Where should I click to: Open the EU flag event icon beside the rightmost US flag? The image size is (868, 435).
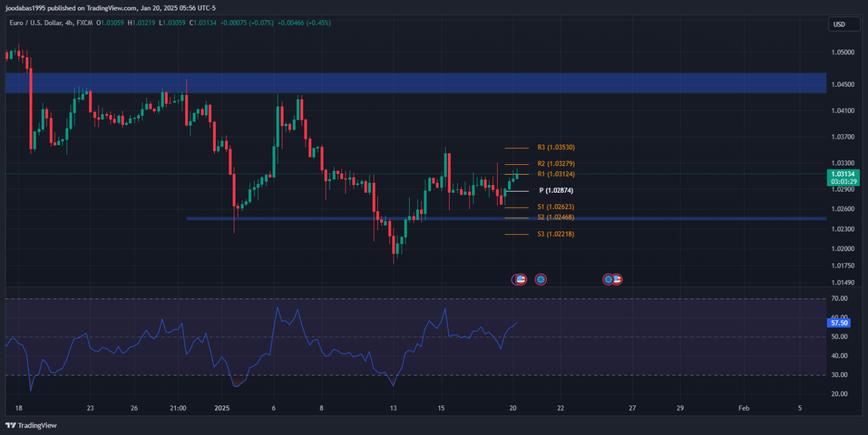[608, 279]
